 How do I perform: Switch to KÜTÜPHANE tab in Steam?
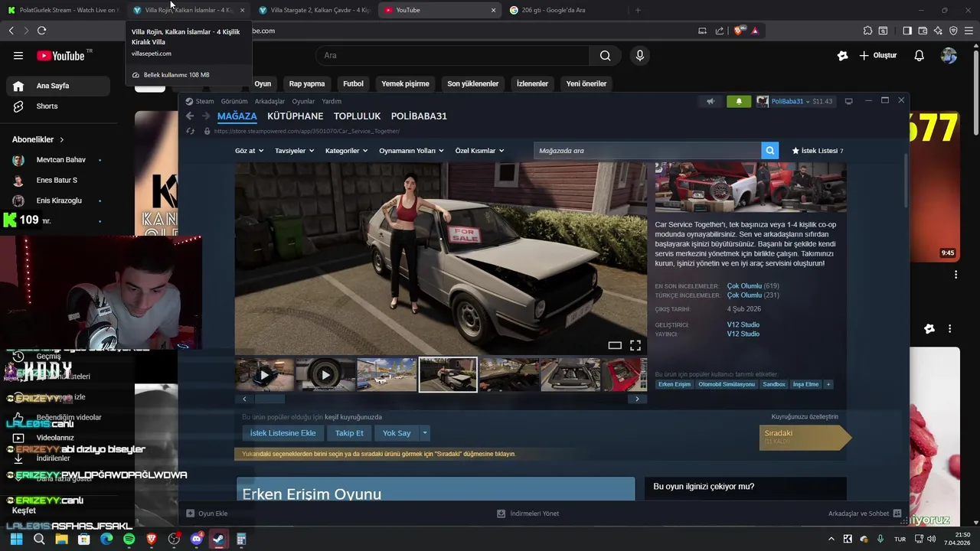296,116
